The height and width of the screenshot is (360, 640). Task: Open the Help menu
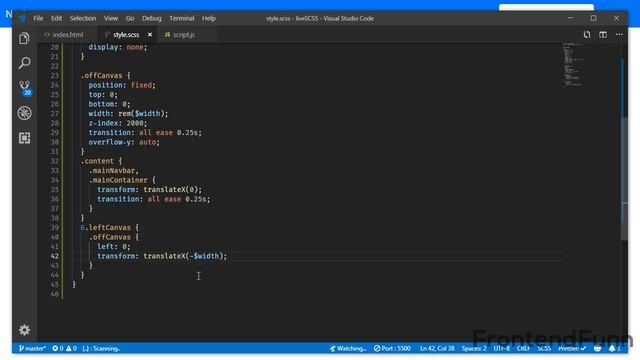pos(209,18)
